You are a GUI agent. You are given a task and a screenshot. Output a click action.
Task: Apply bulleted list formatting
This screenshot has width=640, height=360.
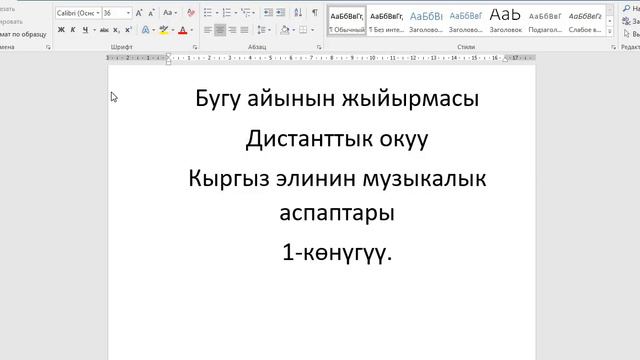pos(208,13)
